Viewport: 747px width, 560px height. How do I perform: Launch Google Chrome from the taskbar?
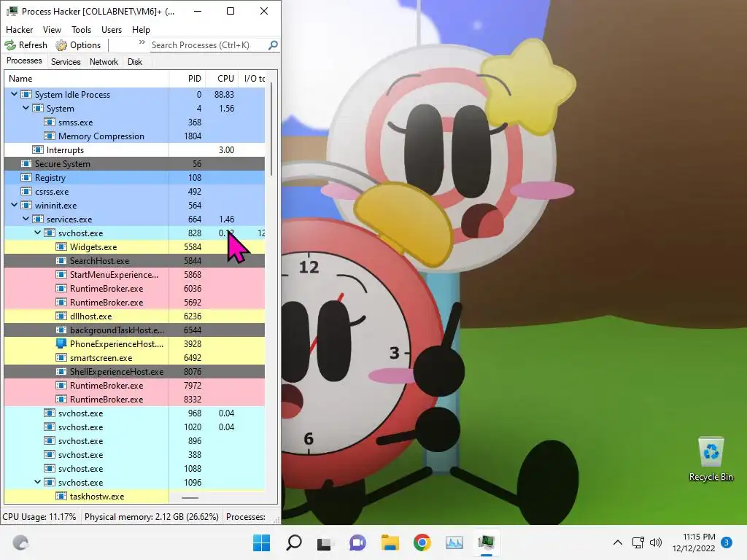pyautogui.click(x=422, y=542)
